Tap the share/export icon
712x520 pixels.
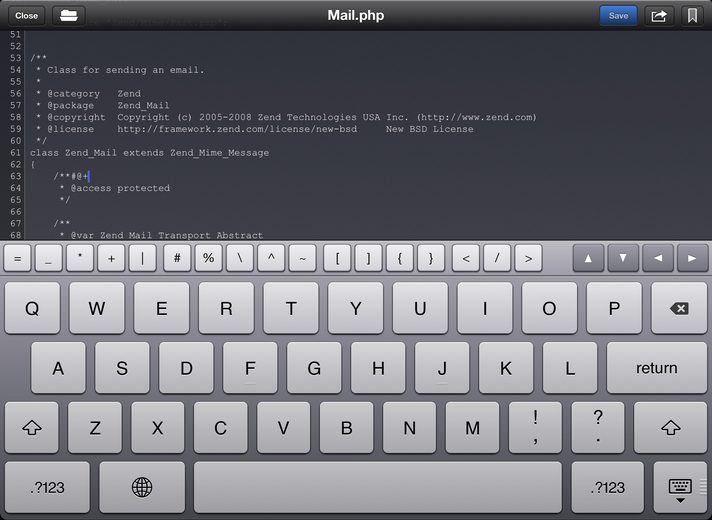659,15
